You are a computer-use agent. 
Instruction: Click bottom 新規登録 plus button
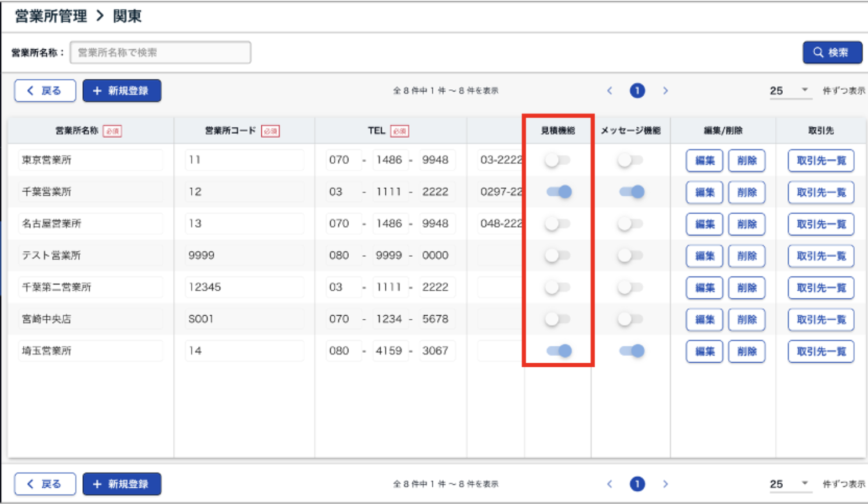click(122, 484)
